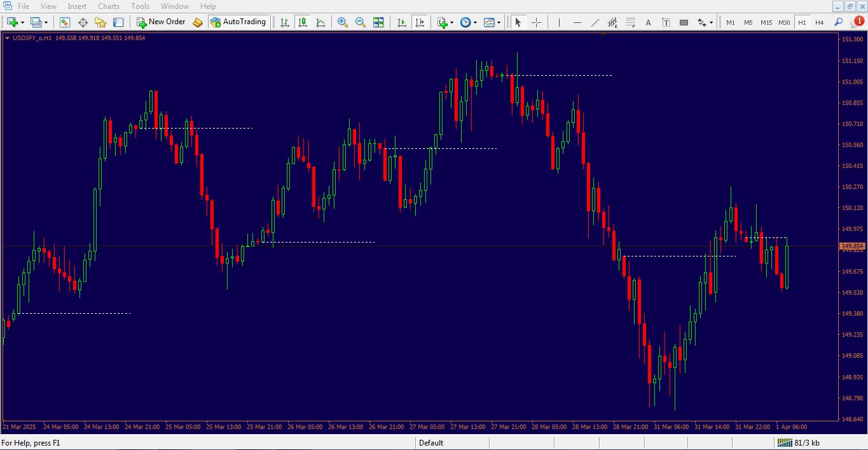Expand the New Chart dropdown arrow
The width and height of the screenshot is (868, 450).
point(22,22)
